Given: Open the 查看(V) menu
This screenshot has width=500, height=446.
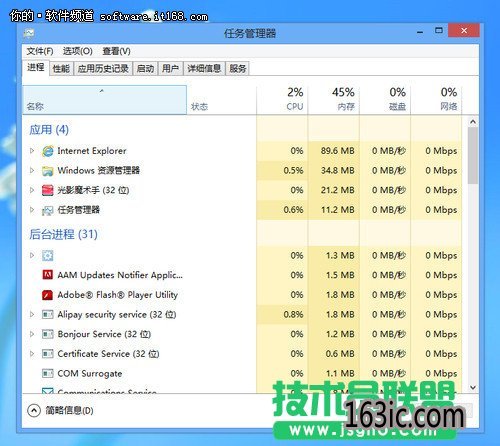Looking at the screenshot, I should (116, 51).
